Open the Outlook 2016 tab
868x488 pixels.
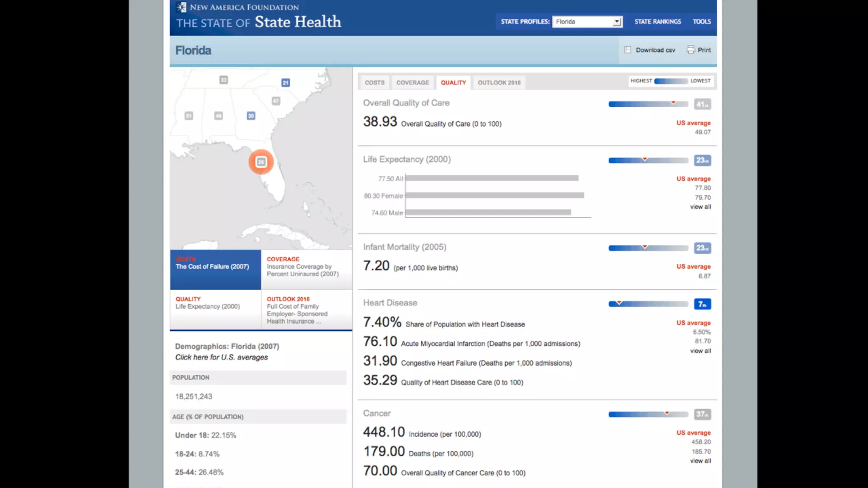click(x=499, y=83)
